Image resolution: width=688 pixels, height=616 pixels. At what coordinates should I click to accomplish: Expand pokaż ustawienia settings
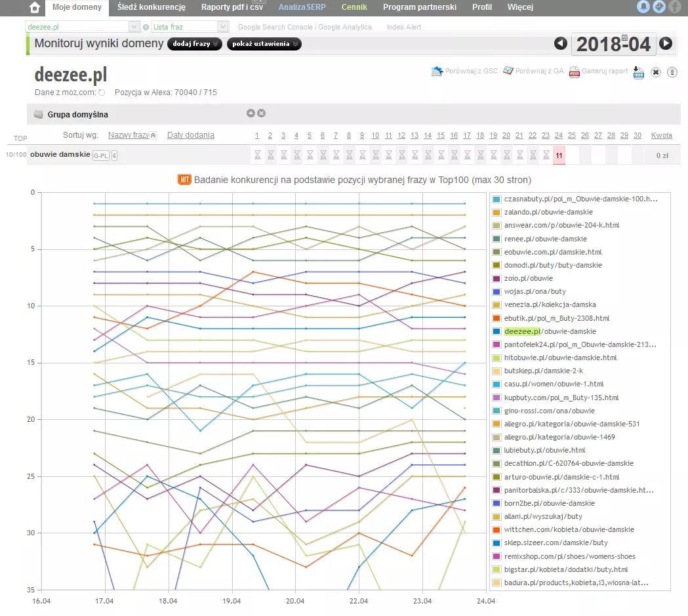pyautogui.click(x=264, y=44)
